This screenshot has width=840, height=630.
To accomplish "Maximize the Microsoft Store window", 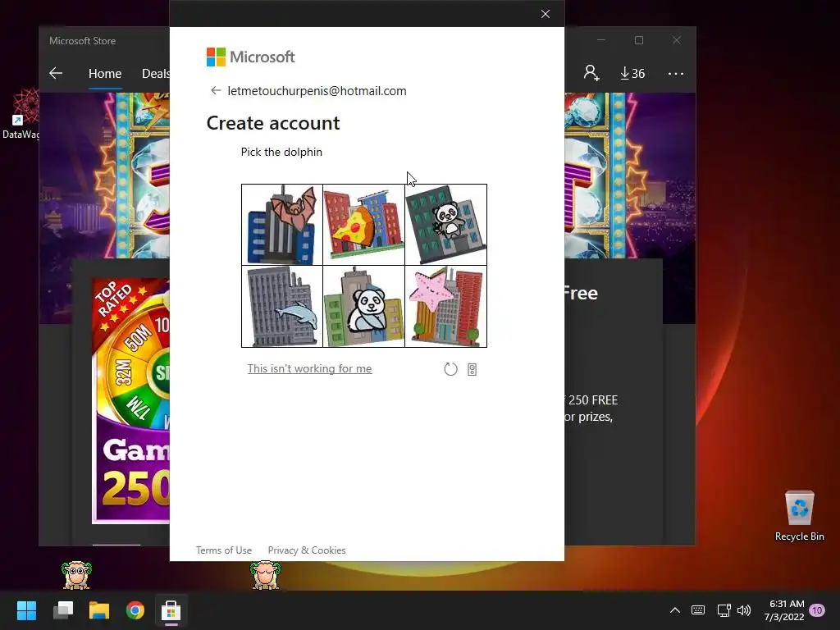I will (x=638, y=40).
